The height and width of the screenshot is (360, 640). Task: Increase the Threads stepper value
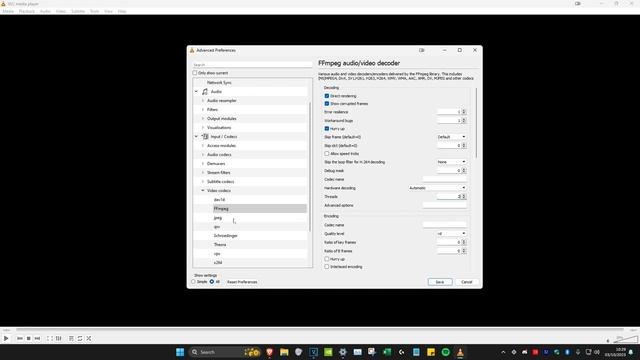click(464, 195)
